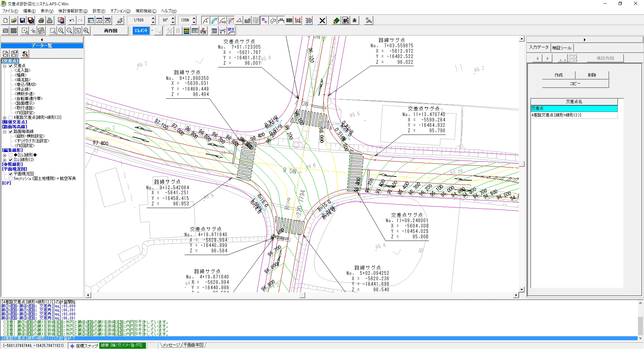
Task: Click the print icon in toolbar
Action: click(41, 20)
